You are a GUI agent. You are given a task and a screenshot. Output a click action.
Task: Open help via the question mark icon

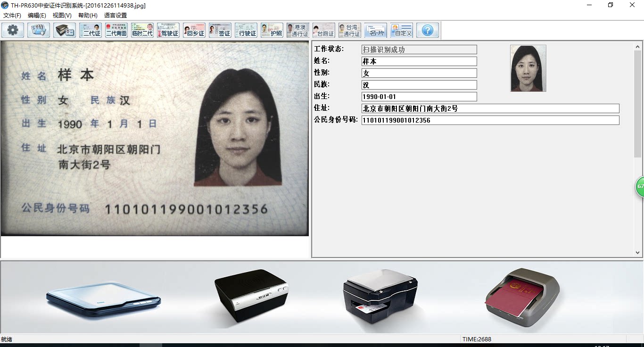(x=428, y=30)
